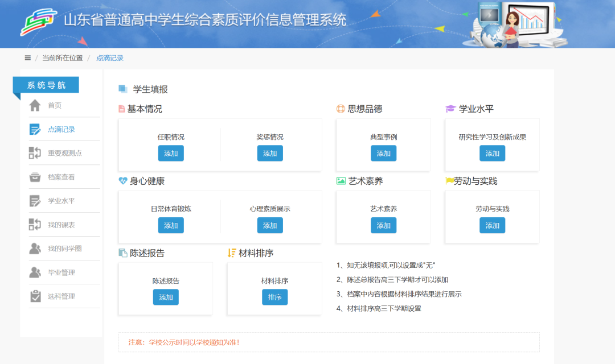Click the 我的课表 sidebar icon

(x=35, y=225)
